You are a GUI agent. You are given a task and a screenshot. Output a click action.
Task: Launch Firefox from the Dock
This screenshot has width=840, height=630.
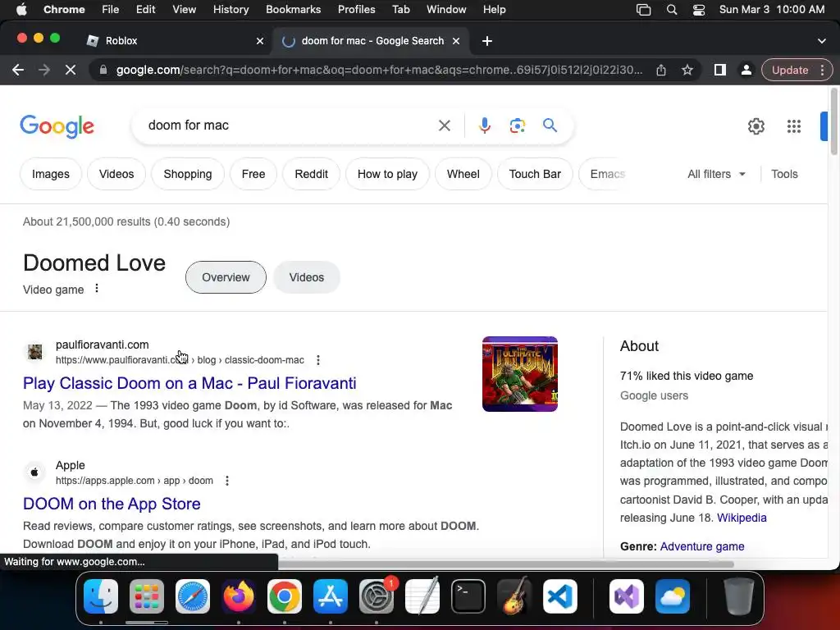239,596
